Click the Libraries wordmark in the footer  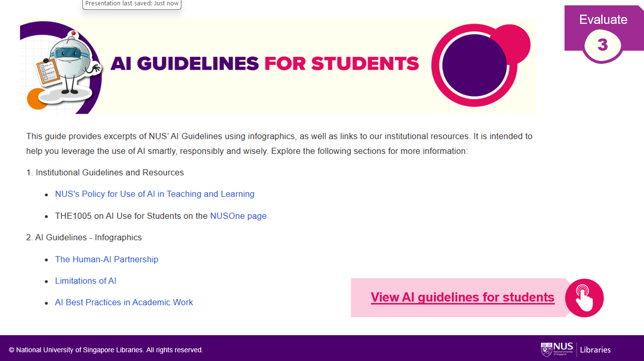pyautogui.click(x=595, y=349)
